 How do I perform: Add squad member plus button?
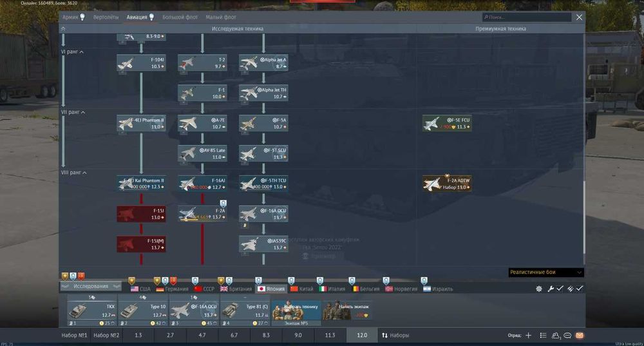coord(529,335)
